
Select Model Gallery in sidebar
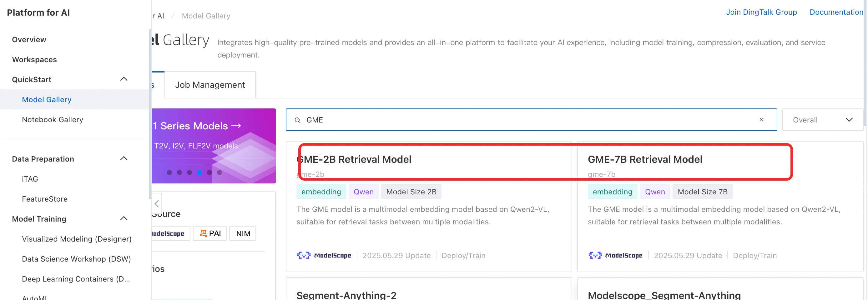[x=47, y=100]
